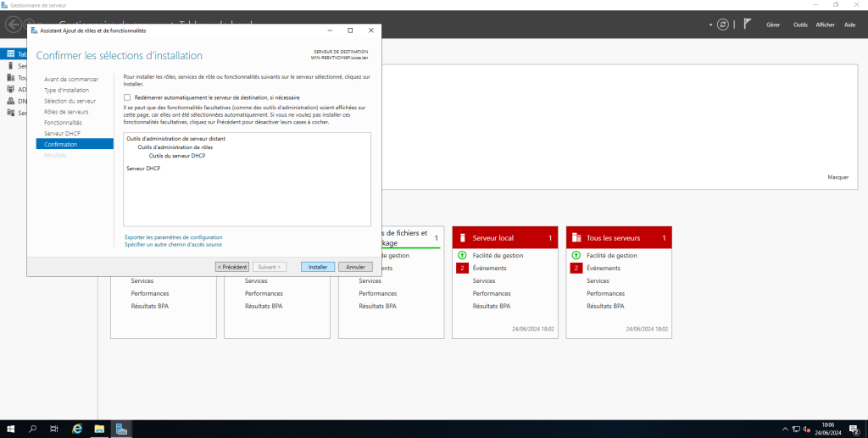Click the Précédent button
The image size is (868, 438).
(x=232, y=266)
